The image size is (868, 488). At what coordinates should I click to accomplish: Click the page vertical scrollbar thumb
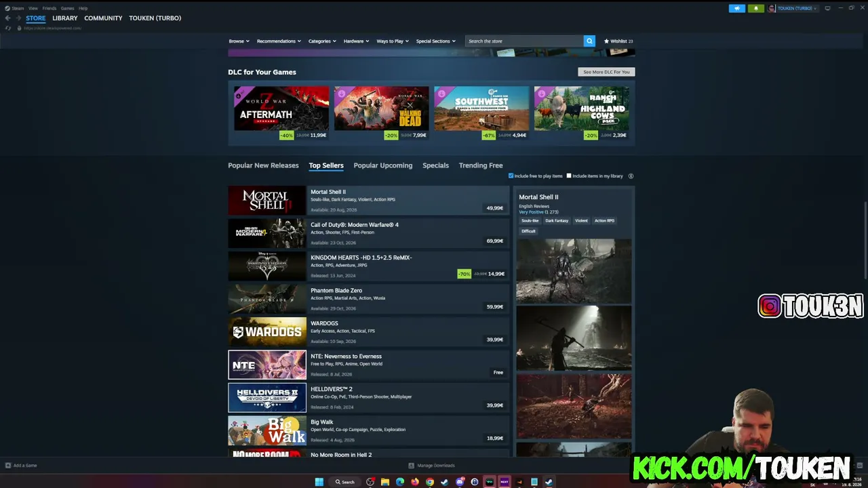[x=865, y=239]
